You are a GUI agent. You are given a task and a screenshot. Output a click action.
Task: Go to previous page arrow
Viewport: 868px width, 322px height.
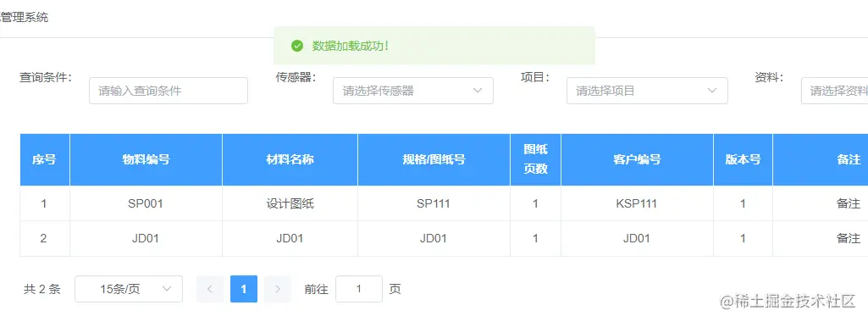pos(210,289)
